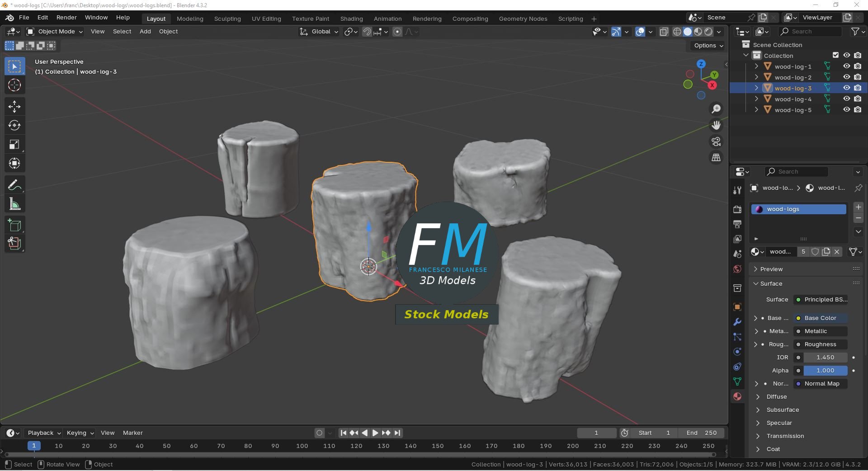Image resolution: width=868 pixels, height=471 pixels.
Task: Switch to Sculpting workspace tab
Action: pos(227,19)
